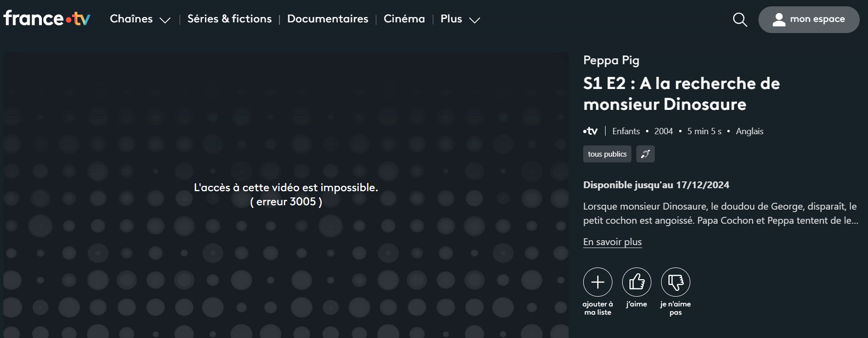
Task: Like the episode with thumbs-up icon
Action: coord(637,282)
